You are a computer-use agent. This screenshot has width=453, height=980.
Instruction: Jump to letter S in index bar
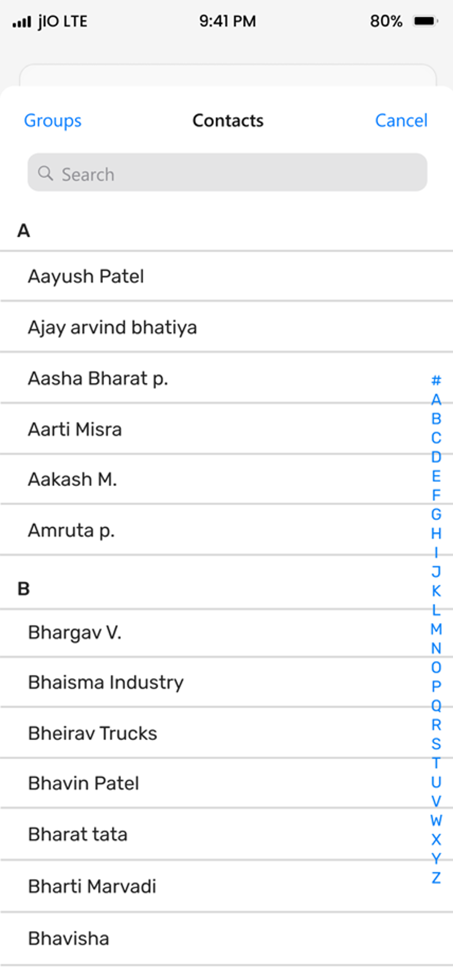pyautogui.click(x=436, y=744)
